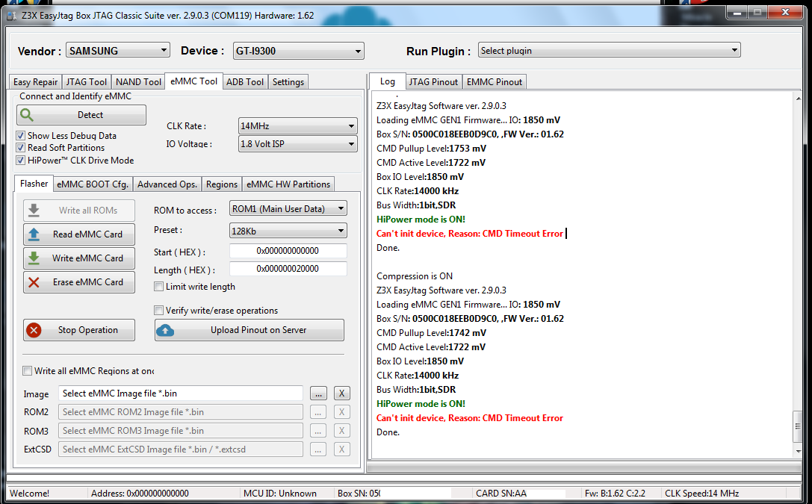Click Address status bar entry
Image resolution: width=812 pixels, height=504 pixels.
tap(140, 494)
